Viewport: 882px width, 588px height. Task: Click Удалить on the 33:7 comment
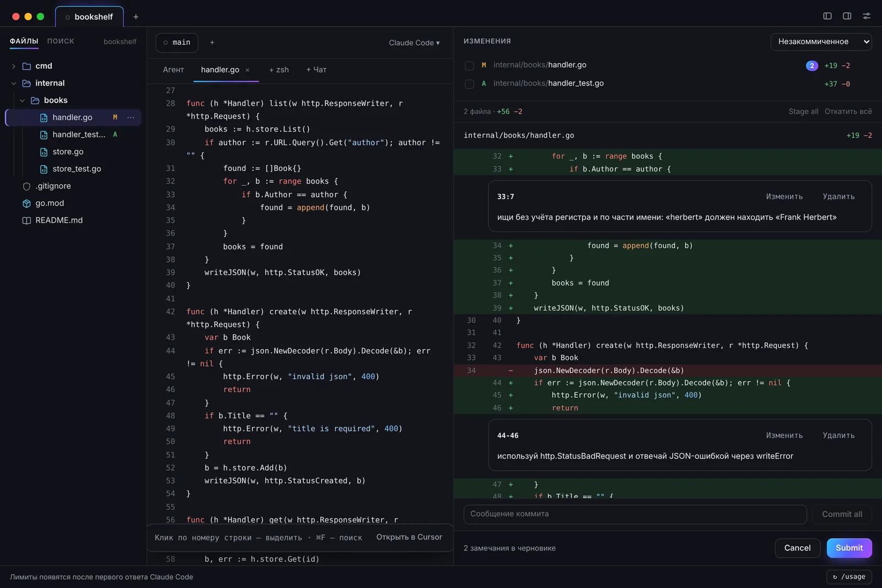(838, 197)
